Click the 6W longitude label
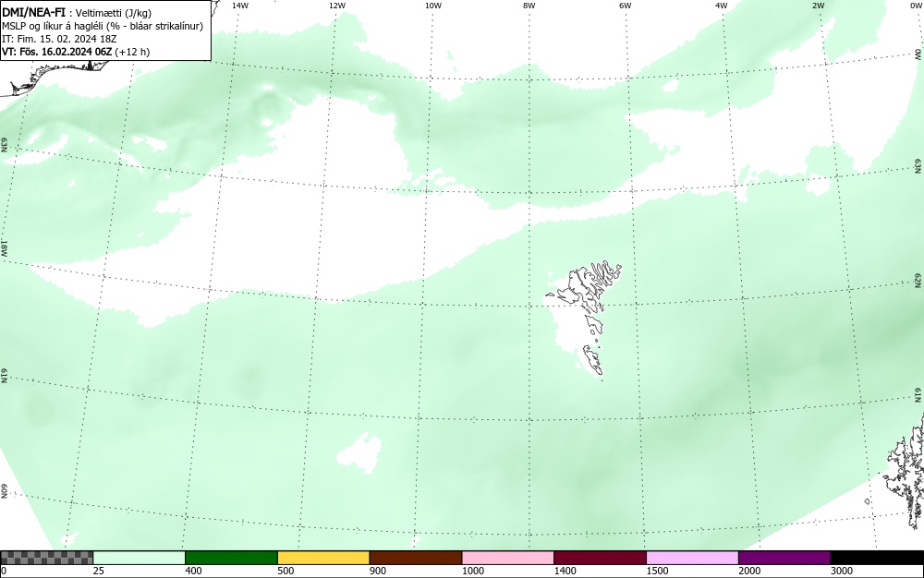 tap(626, 6)
